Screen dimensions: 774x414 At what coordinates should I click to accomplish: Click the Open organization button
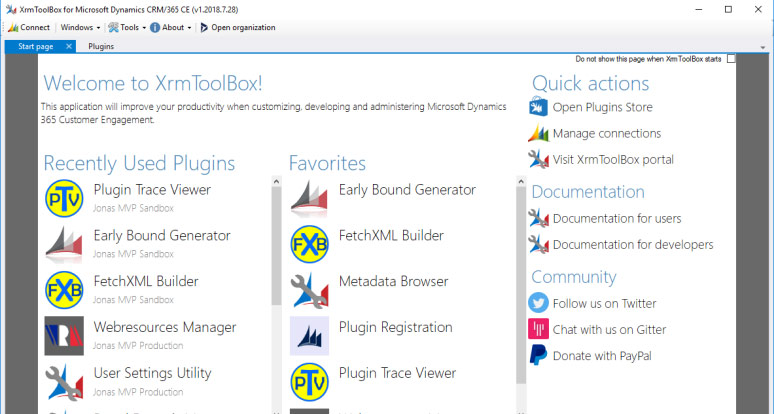[237, 27]
